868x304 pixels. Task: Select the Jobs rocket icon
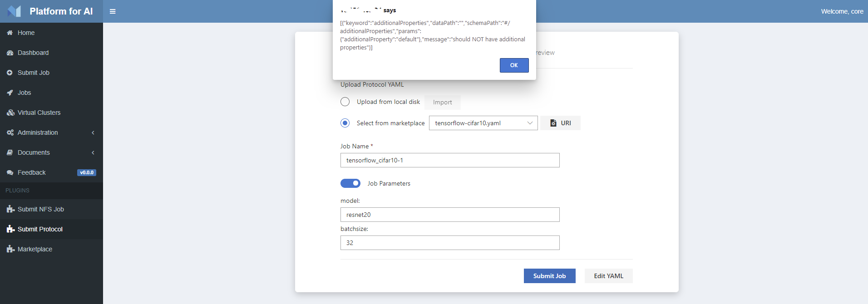coord(10,93)
